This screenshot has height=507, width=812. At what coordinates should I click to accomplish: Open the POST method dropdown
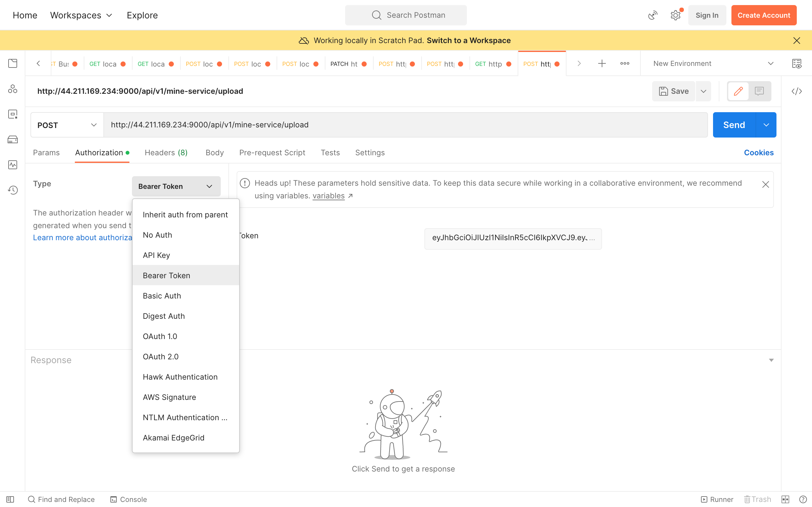pyautogui.click(x=67, y=125)
